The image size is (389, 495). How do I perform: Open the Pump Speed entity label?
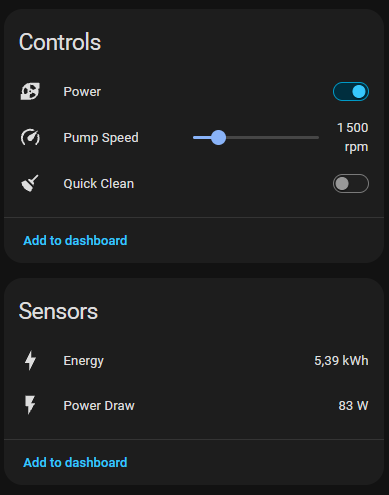click(x=101, y=138)
